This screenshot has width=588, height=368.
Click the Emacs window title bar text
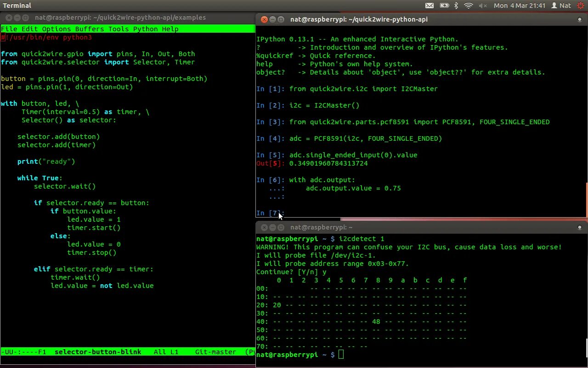pyautogui.click(x=120, y=17)
